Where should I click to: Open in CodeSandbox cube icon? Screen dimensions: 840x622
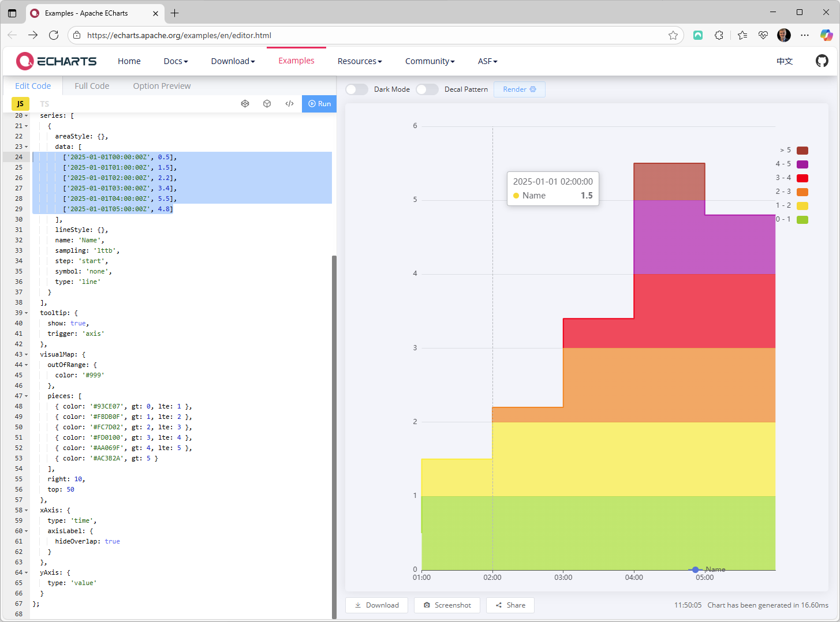pos(267,104)
